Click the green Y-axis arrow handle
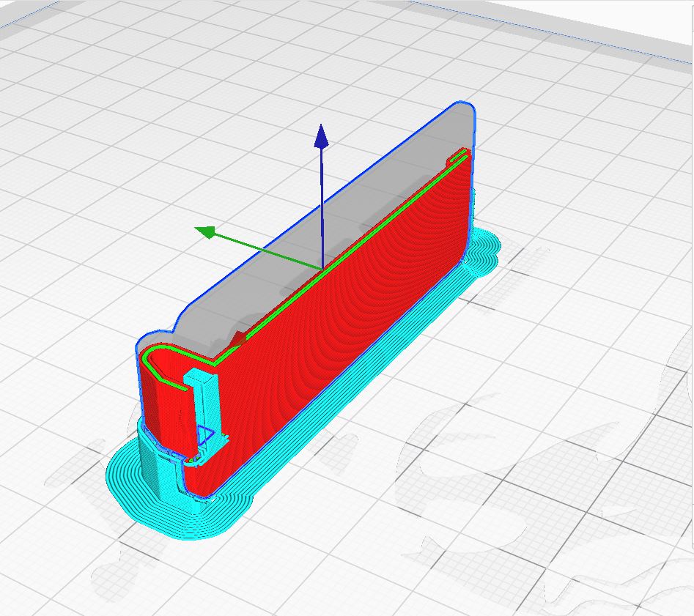Viewport: 694px width, 616px height. [x=205, y=232]
